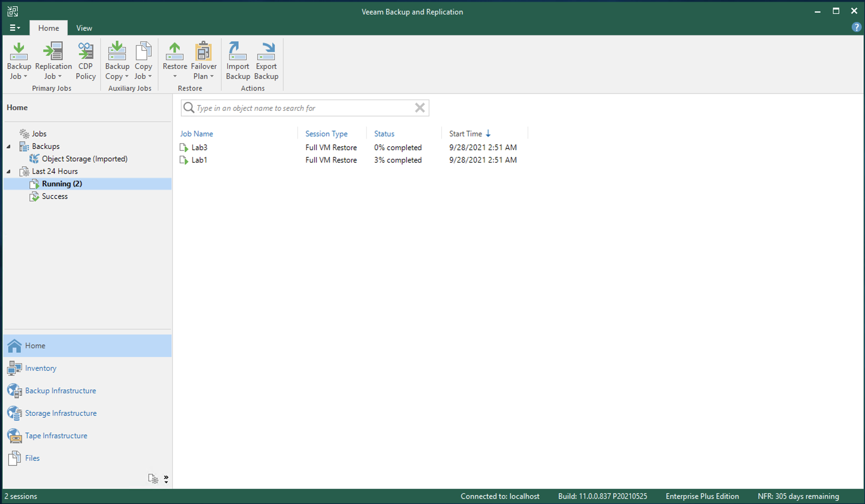
Task: Sort by Job Name column header
Action: [x=196, y=134]
